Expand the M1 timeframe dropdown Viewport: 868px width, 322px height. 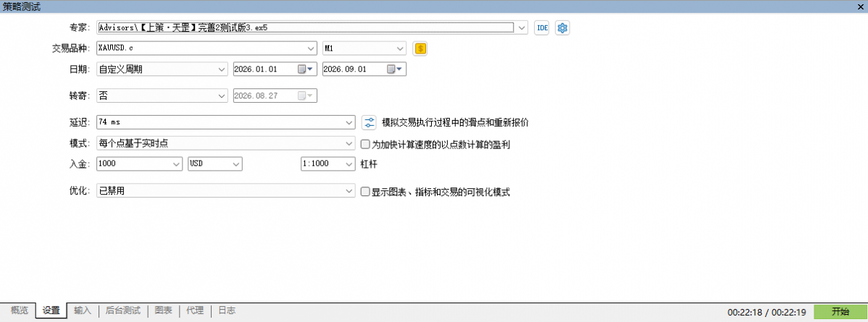400,48
